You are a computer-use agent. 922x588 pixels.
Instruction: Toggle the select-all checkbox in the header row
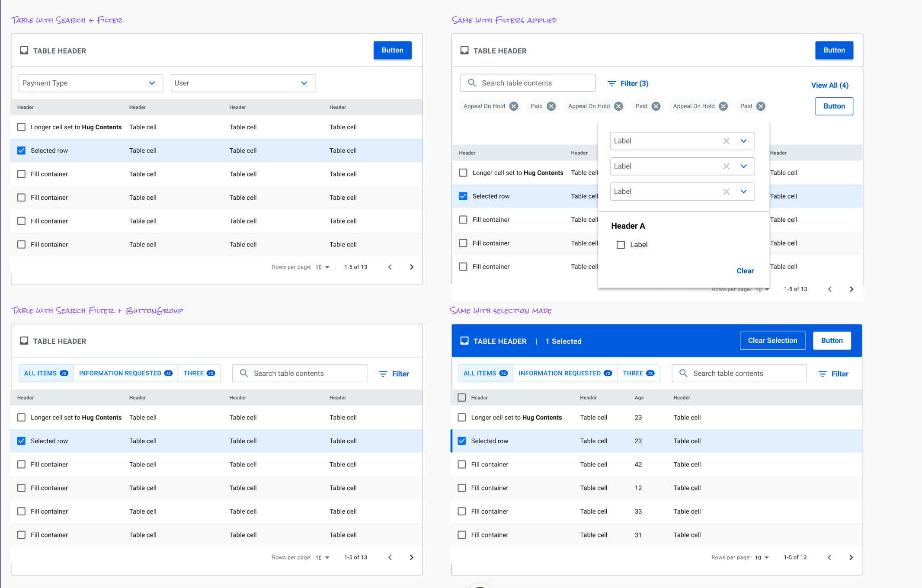[x=462, y=397]
